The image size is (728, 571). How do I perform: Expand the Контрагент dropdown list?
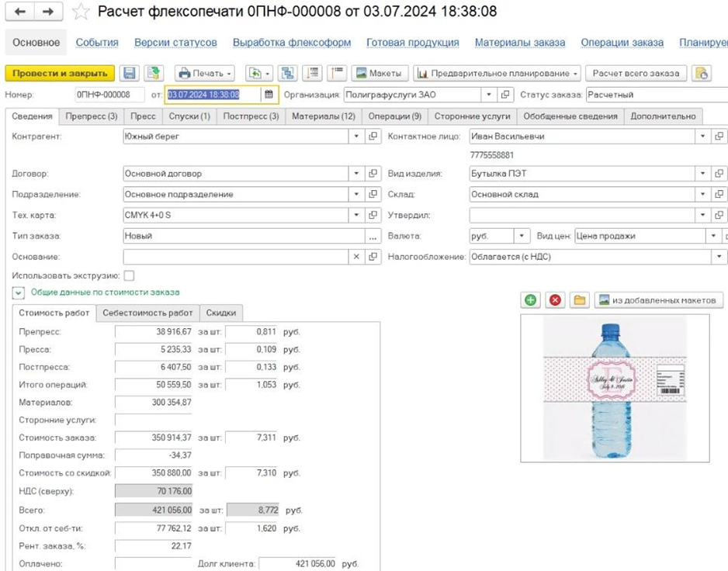[356, 136]
